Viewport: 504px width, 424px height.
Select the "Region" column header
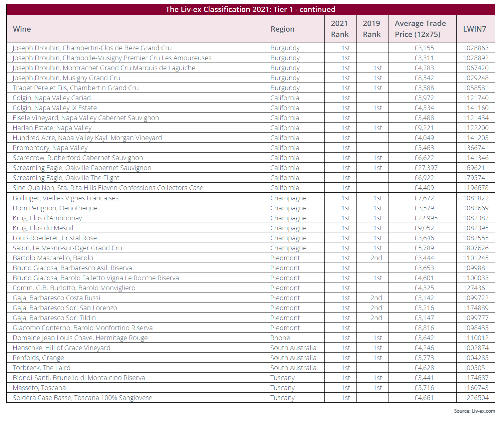pos(282,29)
